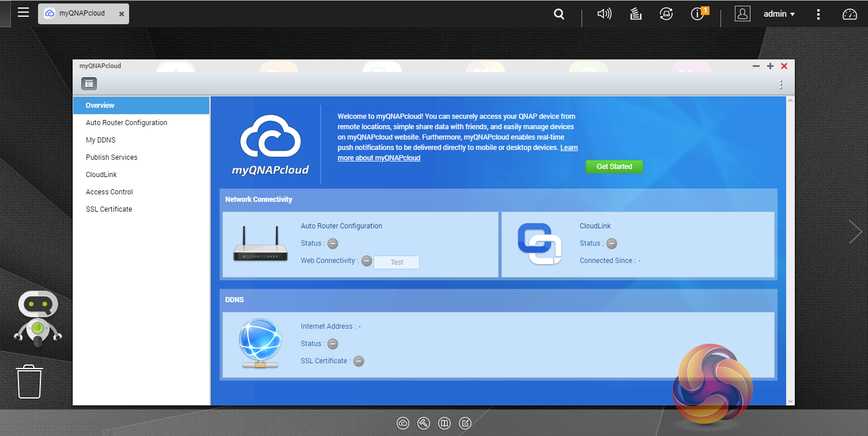This screenshot has width=868, height=436.
Task: Click the Web Connectivity label
Action: pos(329,261)
